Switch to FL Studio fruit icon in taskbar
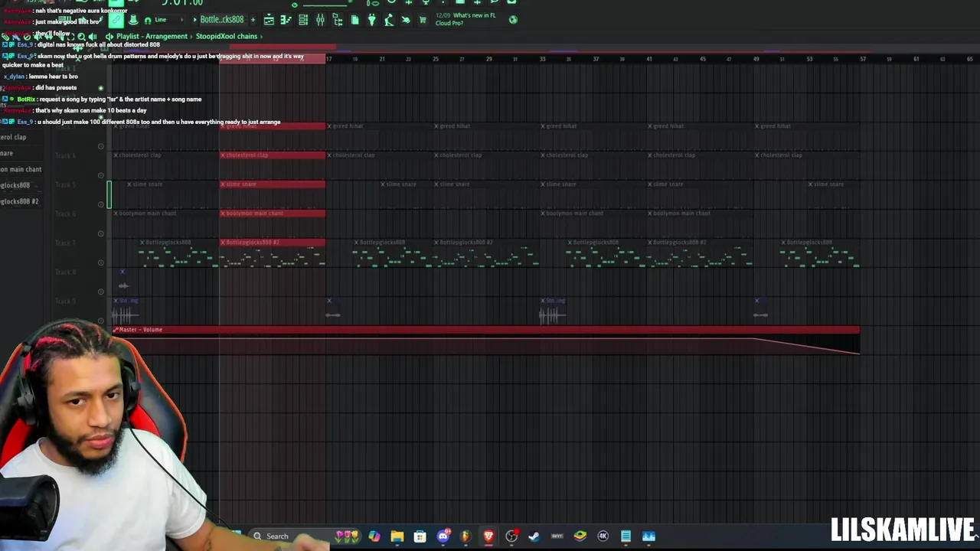The image size is (980, 551). [465, 536]
